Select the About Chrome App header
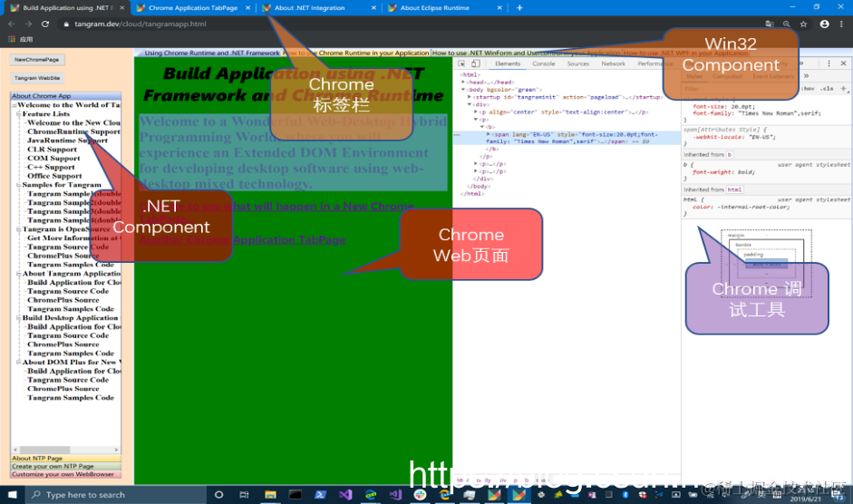The image size is (853, 504). [66, 96]
